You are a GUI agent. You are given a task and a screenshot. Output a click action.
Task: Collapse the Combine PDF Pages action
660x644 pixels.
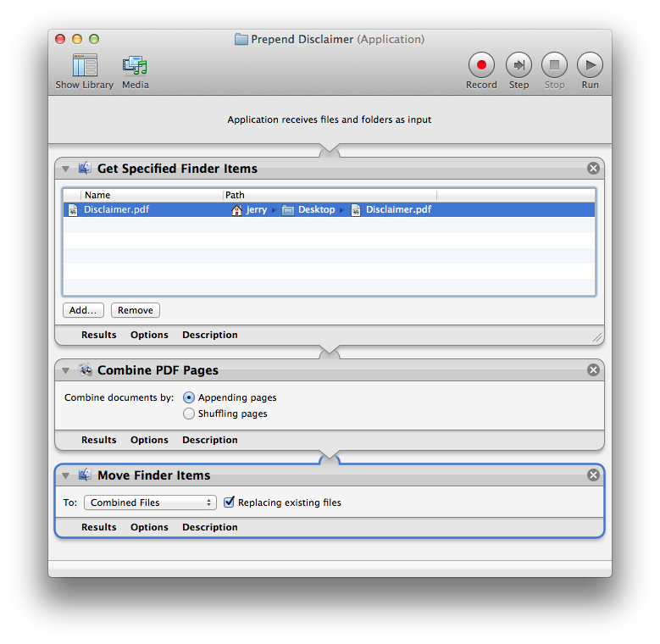click(x=66, y=370)
